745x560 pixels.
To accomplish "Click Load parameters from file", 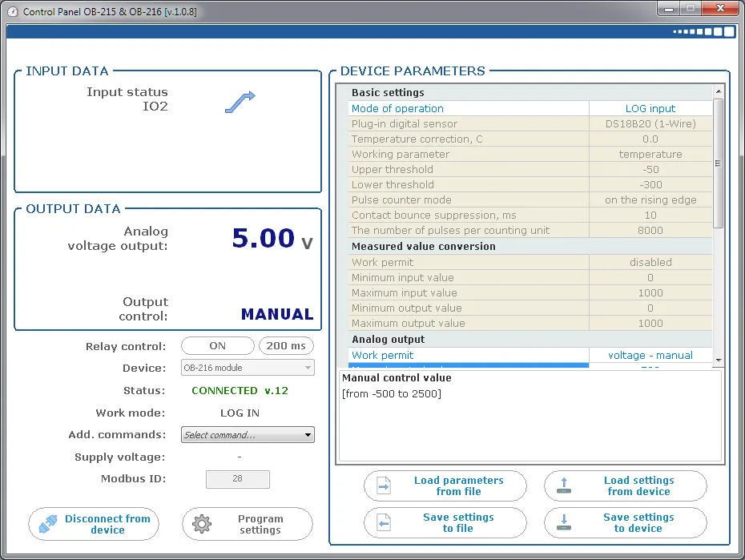I will (445, 485).
